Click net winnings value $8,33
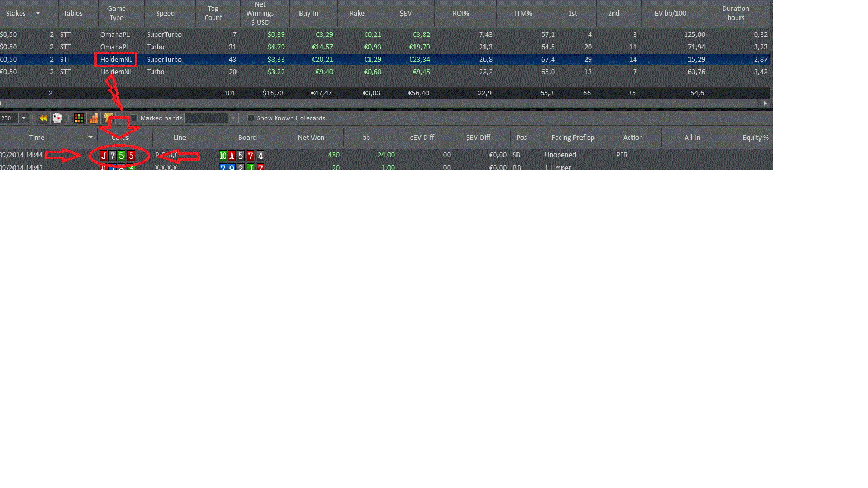This screenshot has width=868, height=488. [x=276, y=59]
